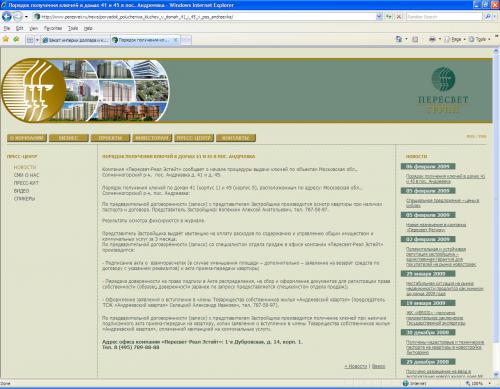Screen dimensions: 500x389
Task: Refresh the page using the address bar icon
Action: 389,16
